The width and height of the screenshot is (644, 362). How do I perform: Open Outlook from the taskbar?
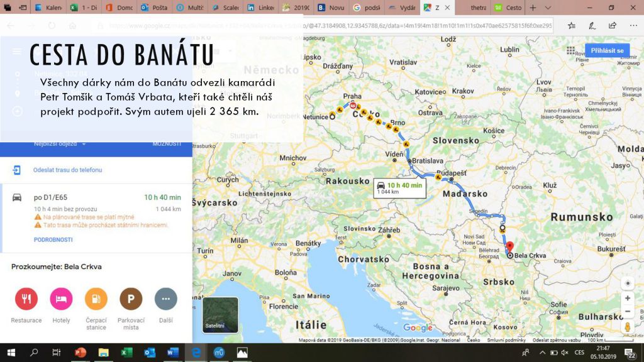pyautogui.click(x=150, y=353)
